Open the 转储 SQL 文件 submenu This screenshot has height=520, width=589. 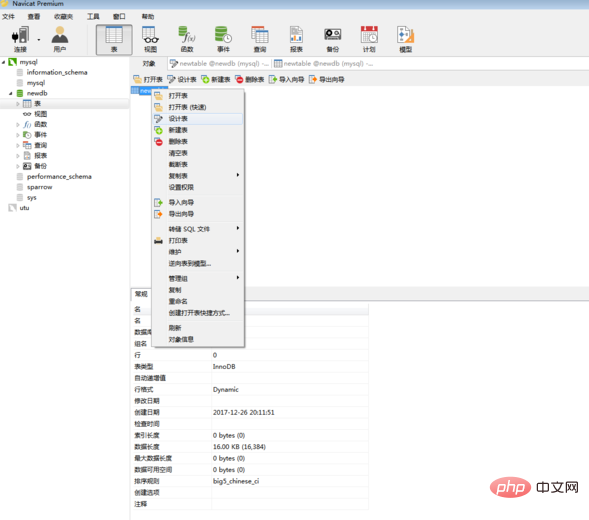click(x=198, y=229)
